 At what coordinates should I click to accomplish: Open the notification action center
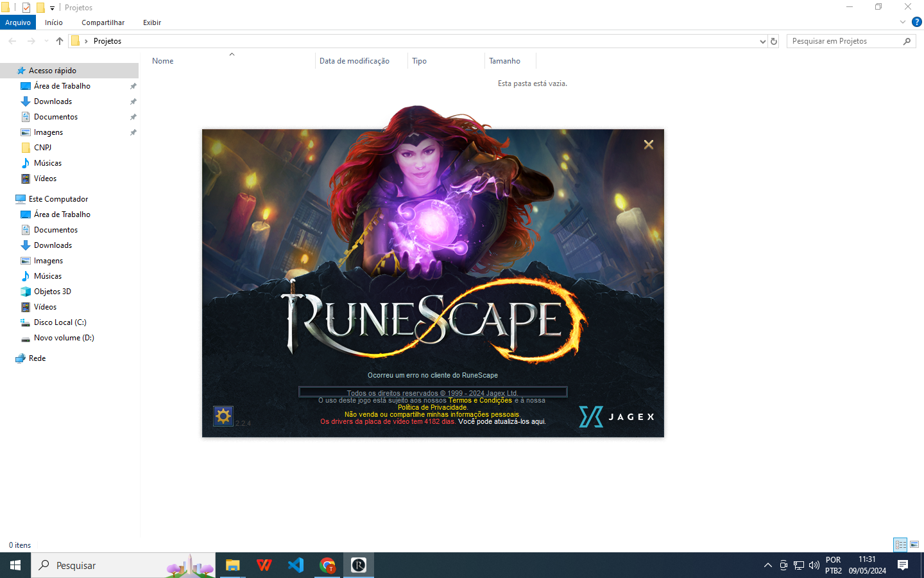pyautogui.click(x=903, y=565)
